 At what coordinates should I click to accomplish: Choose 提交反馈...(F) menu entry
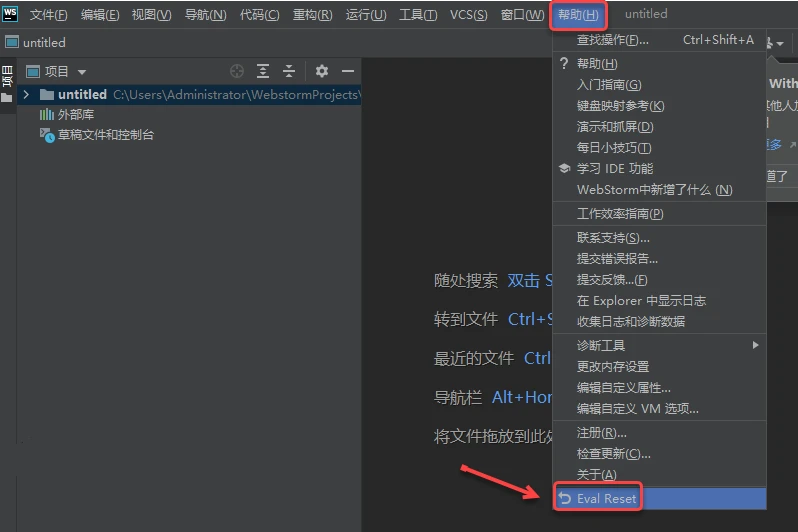point(660,279)
